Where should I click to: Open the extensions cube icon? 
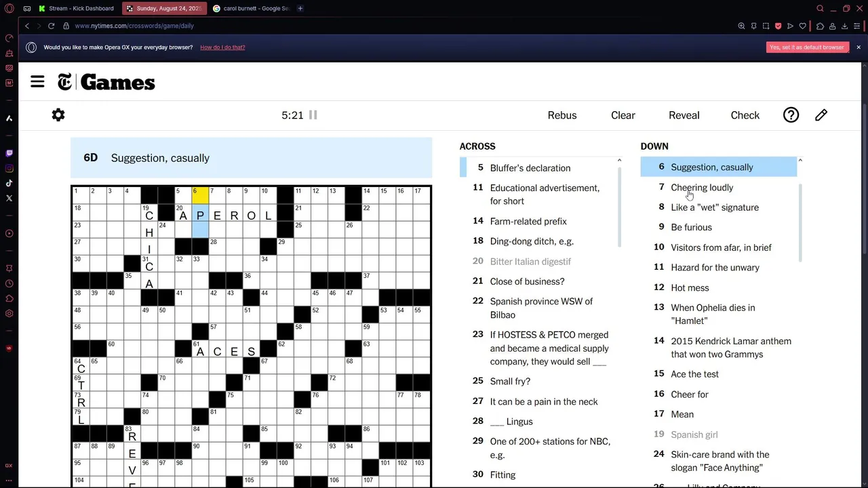pos(820,26)
